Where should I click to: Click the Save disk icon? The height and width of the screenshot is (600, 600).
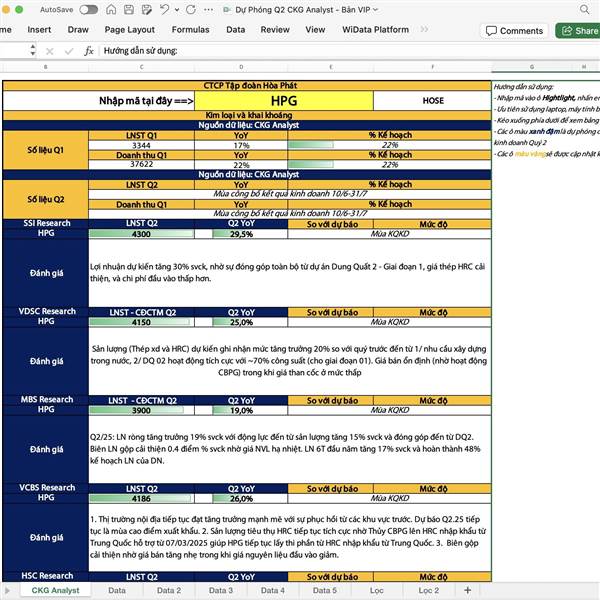coord(129,10)
